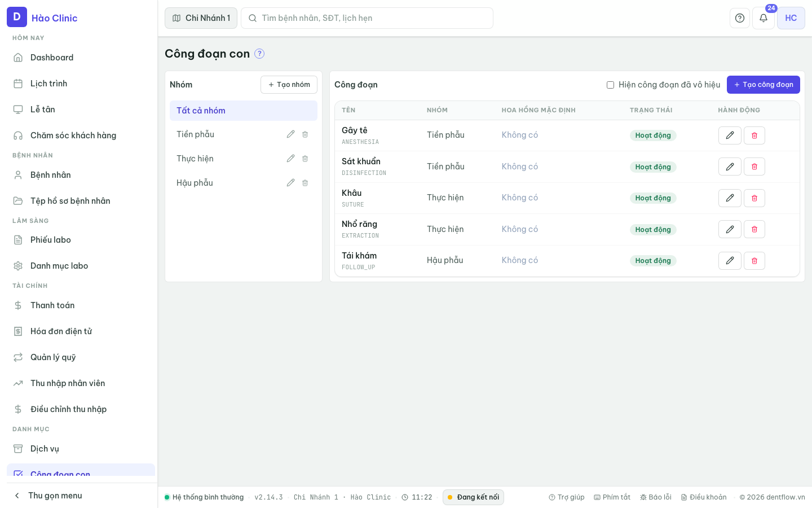Open Điều khoản footer link
This screenshot has width=812, height=508.
[x=704, y=497]
